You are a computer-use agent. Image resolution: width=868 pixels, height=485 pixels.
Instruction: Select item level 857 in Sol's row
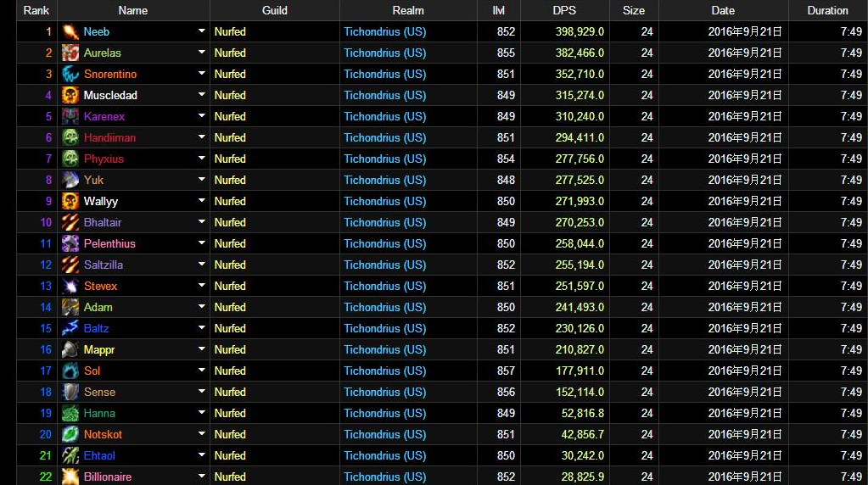click(x=506, y=371)
